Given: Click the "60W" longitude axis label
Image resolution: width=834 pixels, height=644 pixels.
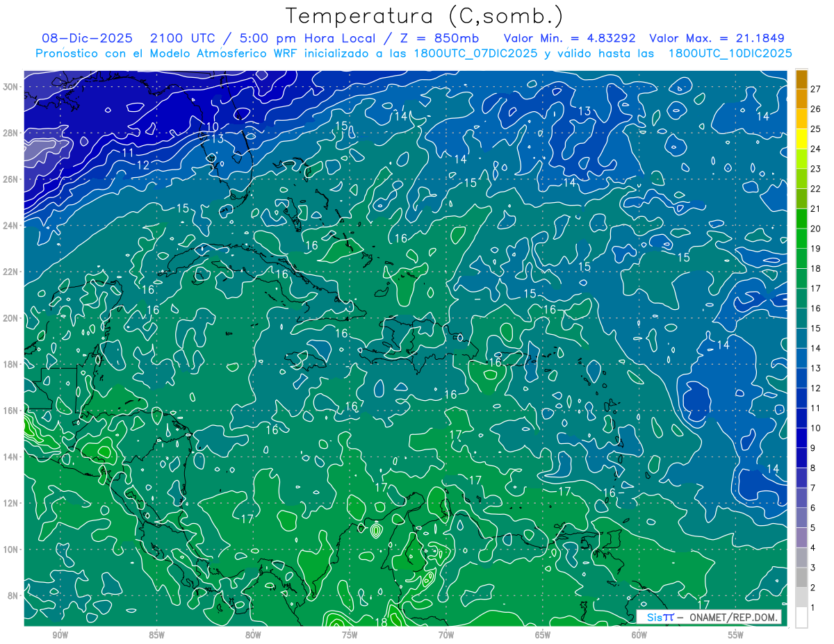Looking at the screenshot, I should click(x=639, y=634).
